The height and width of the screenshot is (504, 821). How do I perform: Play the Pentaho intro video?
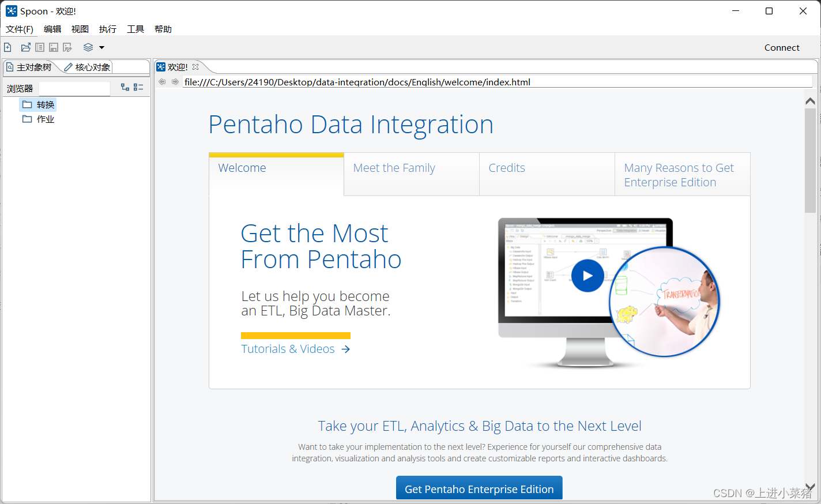[587, 276]
